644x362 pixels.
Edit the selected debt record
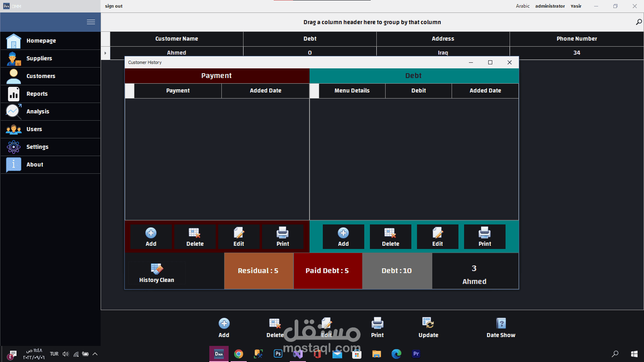pyautogui.click(x=438, y=237)
